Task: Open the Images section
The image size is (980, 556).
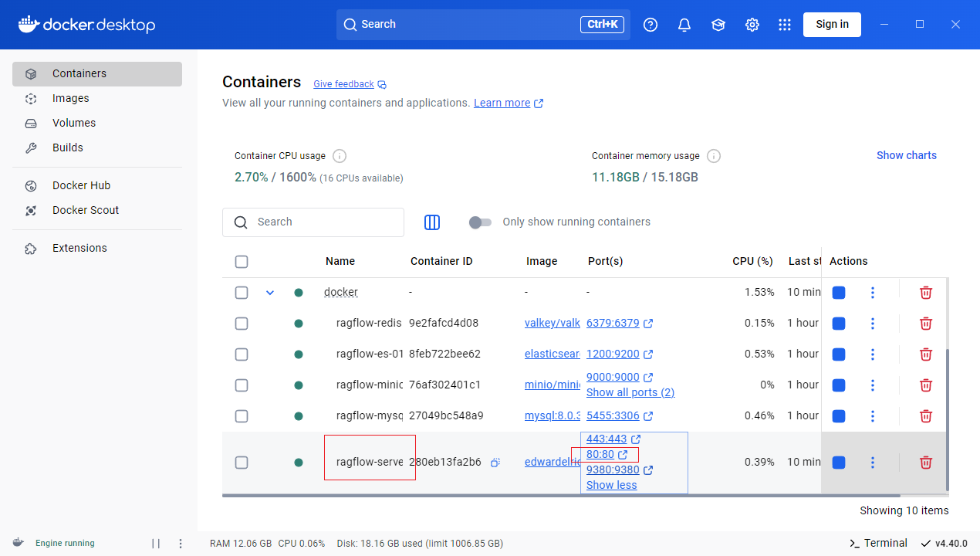Action: (97, 99)
